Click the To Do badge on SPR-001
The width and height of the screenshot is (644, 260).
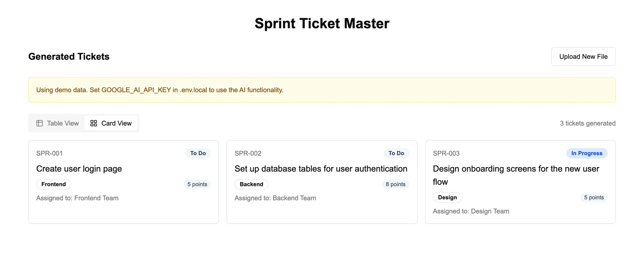tap(198, 153)
